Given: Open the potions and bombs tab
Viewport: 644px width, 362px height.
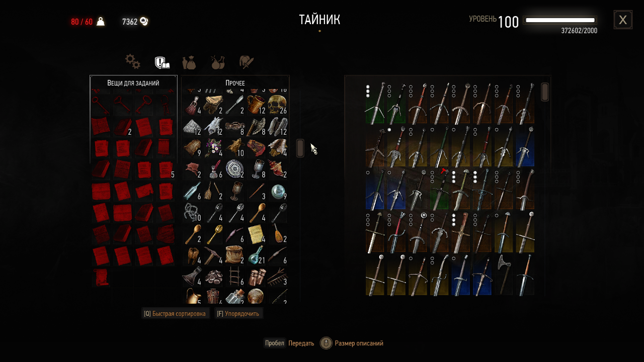Looking at the screenshot, I should (x=218, y=62).
